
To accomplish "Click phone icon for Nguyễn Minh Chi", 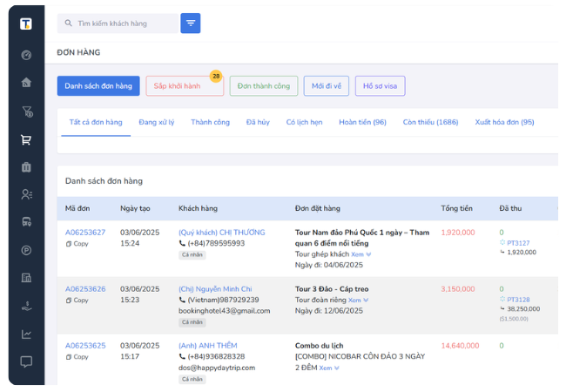I will point(182,300).
